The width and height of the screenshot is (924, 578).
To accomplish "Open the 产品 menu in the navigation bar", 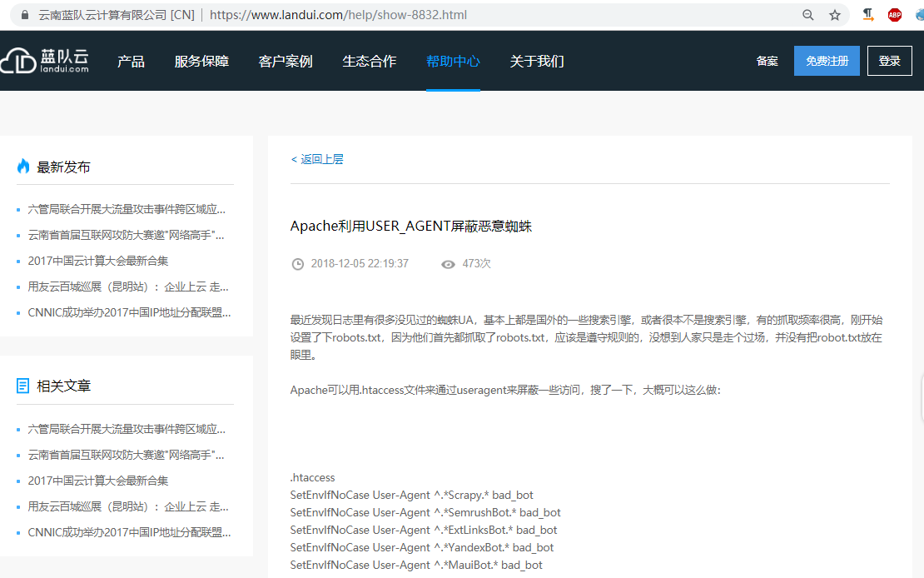I will 131,62.
